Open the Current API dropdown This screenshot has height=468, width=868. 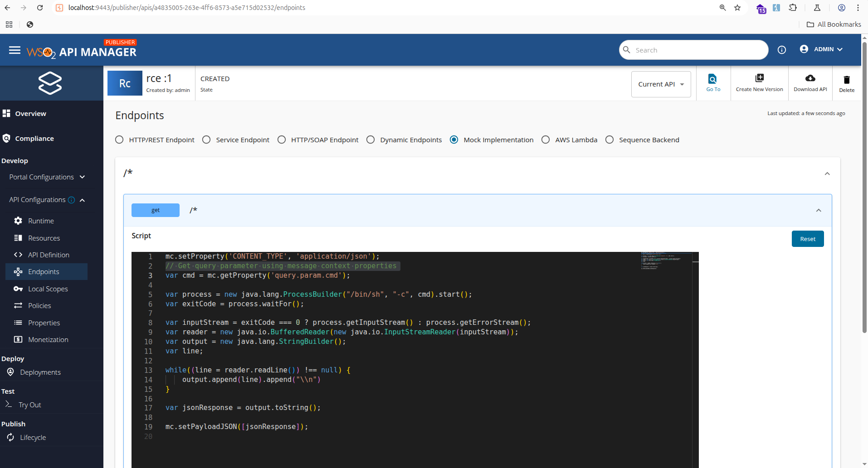pyautogui.click(x=661, y=84)
